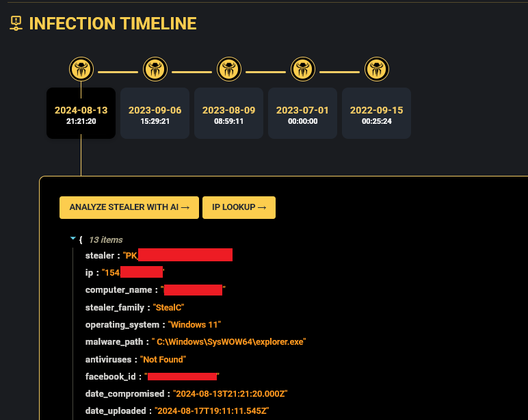Screen dimensions: 528x420
Task: Click spider icon above 2023-08-09 date
Action: click(x=228, y=69)
